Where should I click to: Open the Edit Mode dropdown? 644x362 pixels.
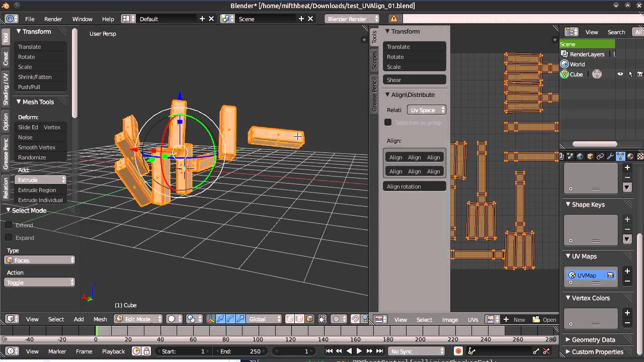tap(138, 319)
